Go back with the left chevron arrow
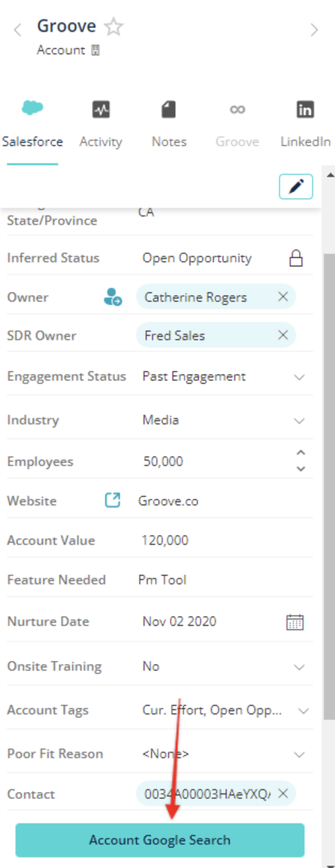Image resolution: width=335 pixels, height=868 pixels. coord(18,30)
